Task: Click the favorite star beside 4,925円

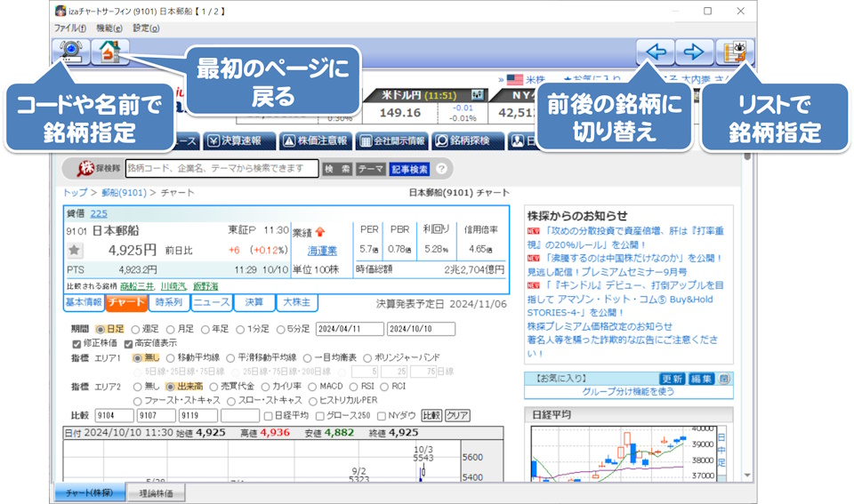Action: pos(75,251)
